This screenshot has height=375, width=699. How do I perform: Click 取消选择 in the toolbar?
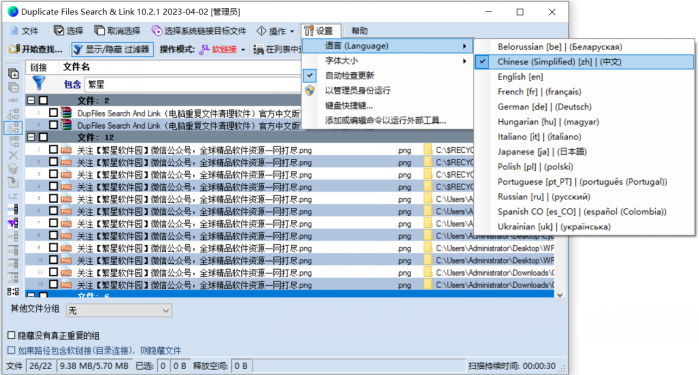click(117, 31)
